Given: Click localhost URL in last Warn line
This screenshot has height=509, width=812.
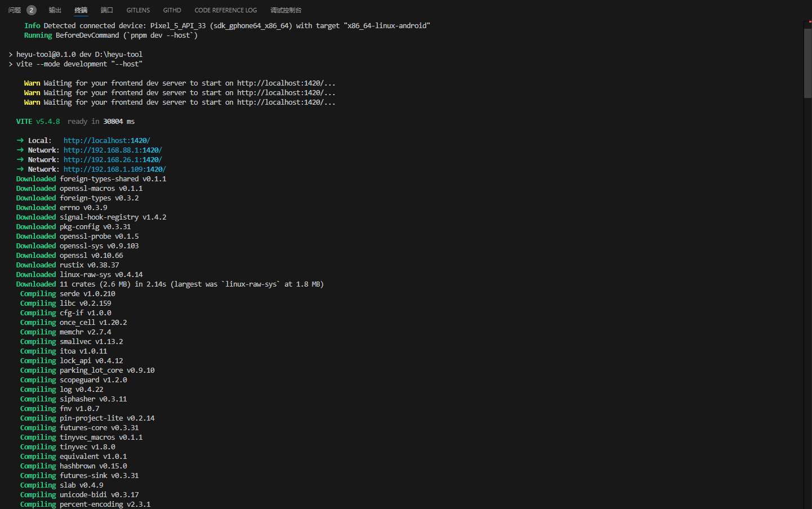Looking at the screenshot, I should [286, 102].
